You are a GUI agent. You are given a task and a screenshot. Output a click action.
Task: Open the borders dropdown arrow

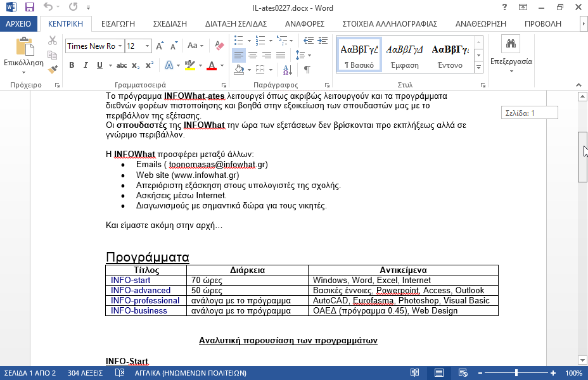point(271,70)
